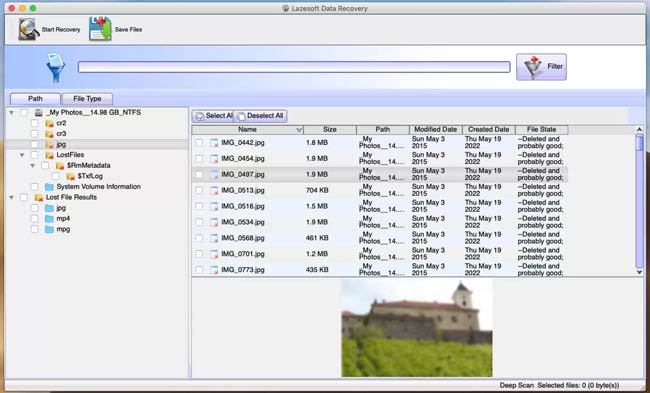Select the jpg folder under Lost File Results

pos(61,208)
